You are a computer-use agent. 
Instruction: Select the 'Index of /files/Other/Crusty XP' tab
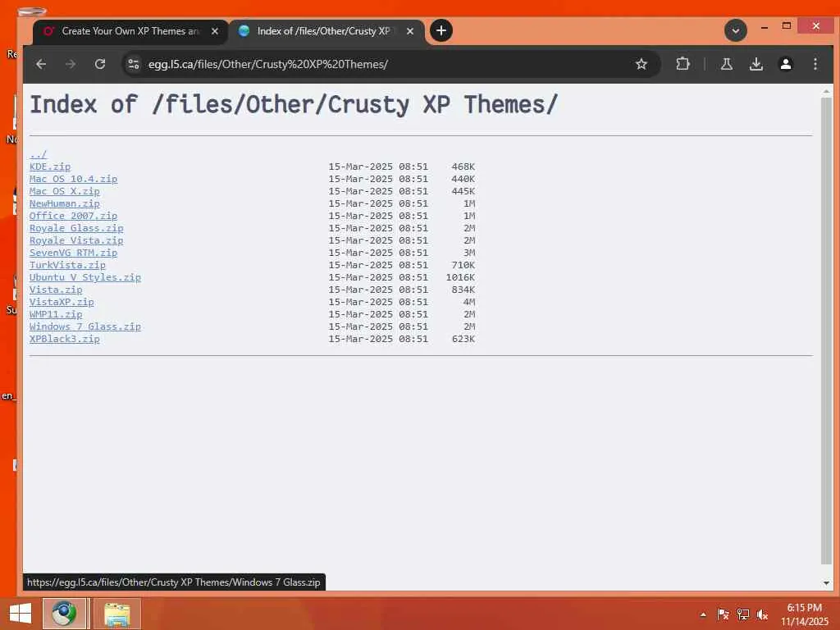click(x=326, y=31)
